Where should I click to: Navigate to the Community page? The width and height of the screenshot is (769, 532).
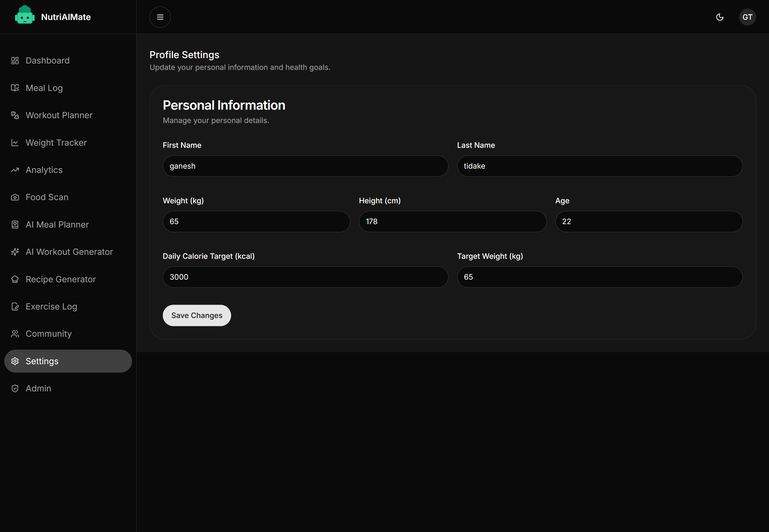pos(49,334)
